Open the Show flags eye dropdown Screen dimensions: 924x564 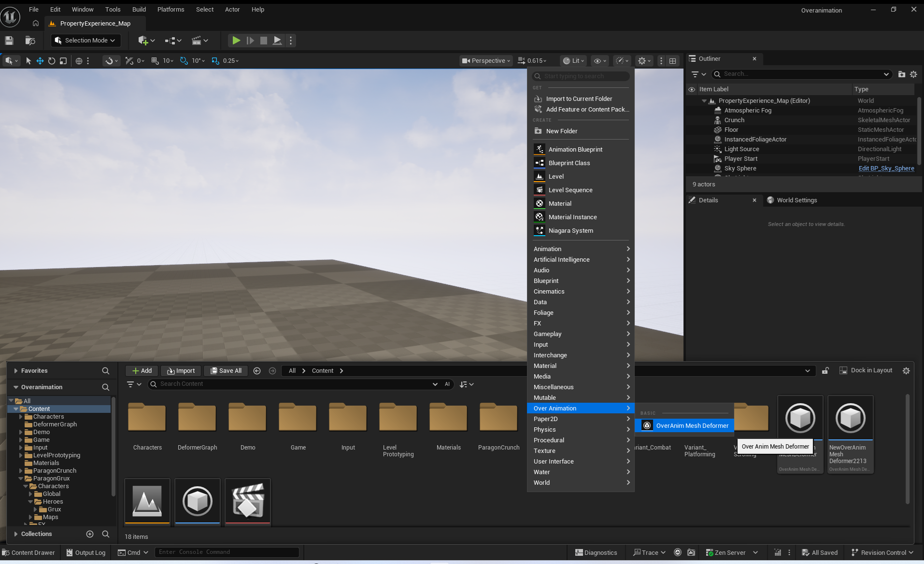pos(600,61)
